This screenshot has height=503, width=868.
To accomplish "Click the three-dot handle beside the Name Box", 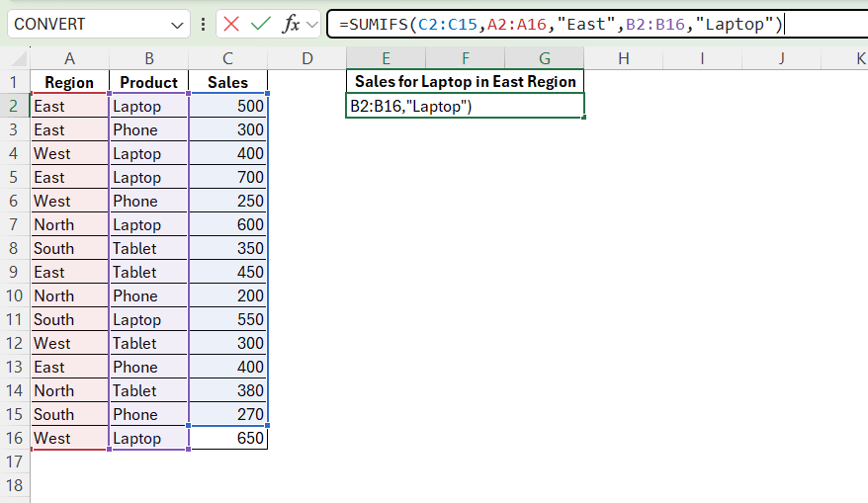I will 203,24.
